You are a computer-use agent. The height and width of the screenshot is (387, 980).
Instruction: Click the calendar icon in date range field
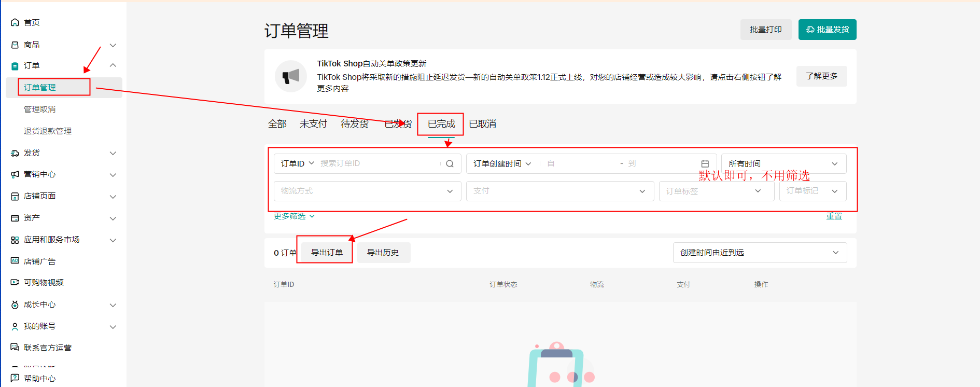point(705,164)
